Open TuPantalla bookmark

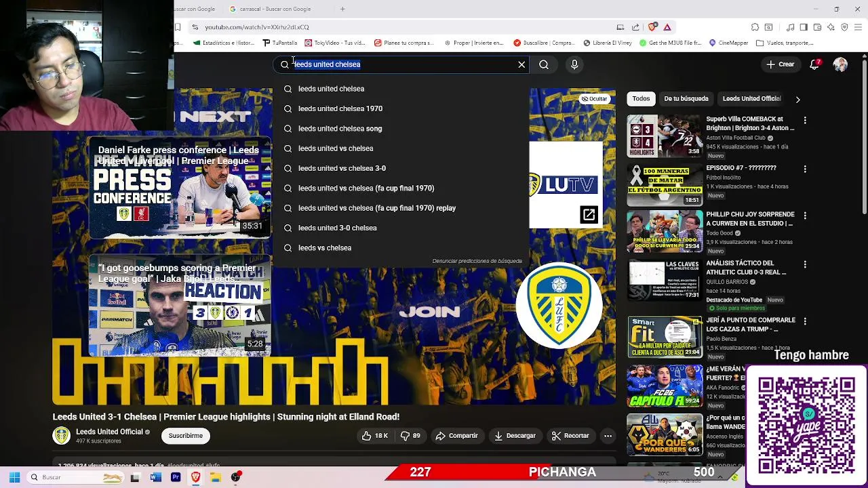[x=280, y=43]
